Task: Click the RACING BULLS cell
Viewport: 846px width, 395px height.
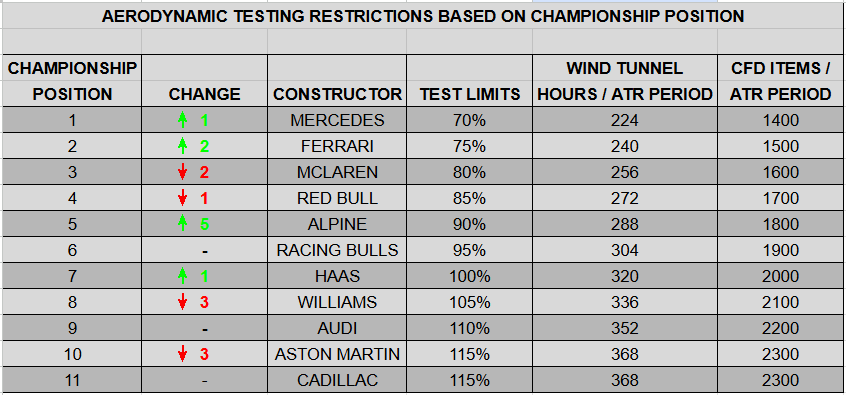Action: pos(337,250)
